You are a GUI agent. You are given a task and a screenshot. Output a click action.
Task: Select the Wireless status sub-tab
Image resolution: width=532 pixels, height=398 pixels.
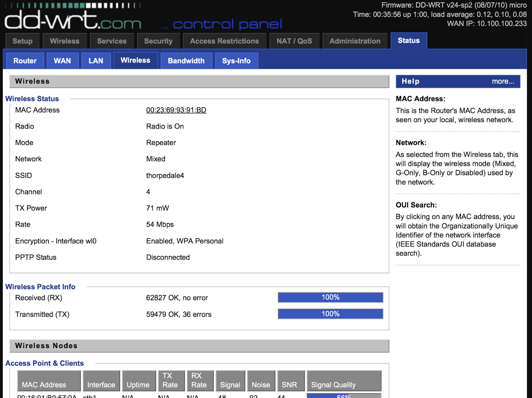[135, 61]
